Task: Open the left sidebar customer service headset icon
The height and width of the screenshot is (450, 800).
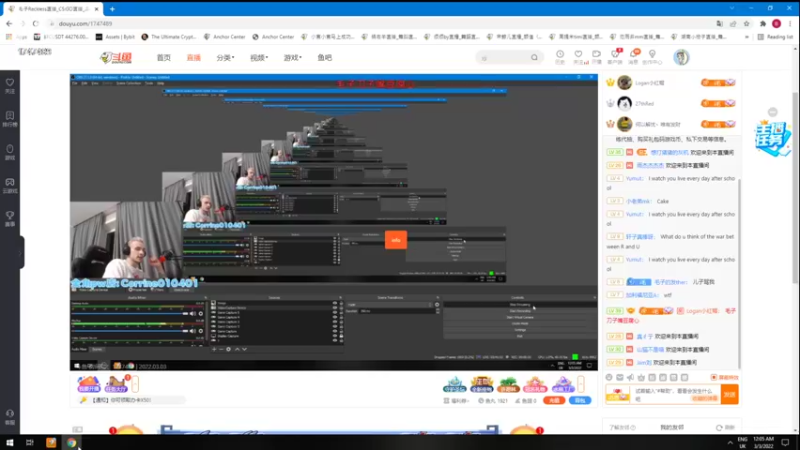Action: (x=10, y=416)
